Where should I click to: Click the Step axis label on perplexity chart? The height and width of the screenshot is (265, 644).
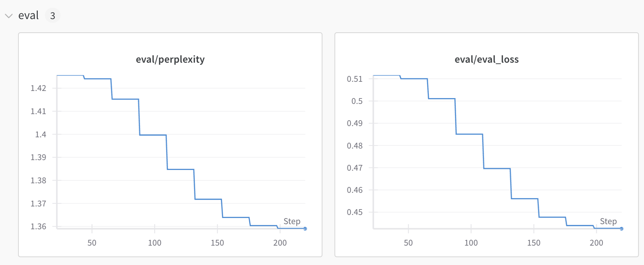(x=292, y=221)
